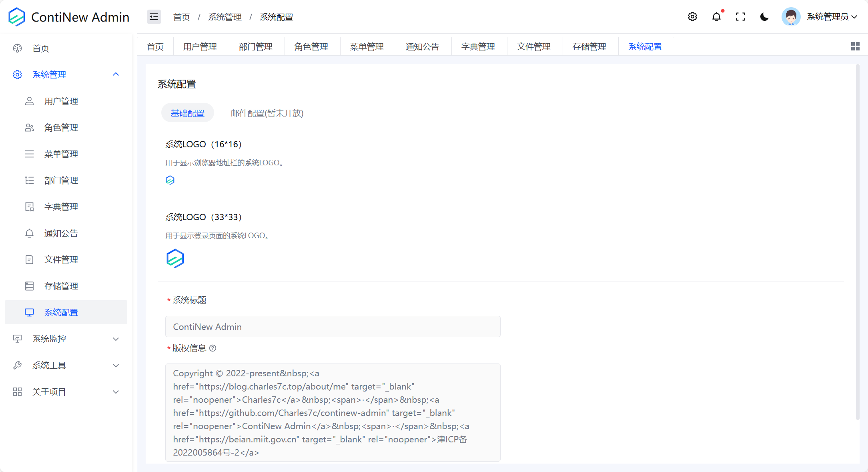868x472 pixels.
Task: Switch to the 邮件配置 tab
Action: [x=267, y=113]
